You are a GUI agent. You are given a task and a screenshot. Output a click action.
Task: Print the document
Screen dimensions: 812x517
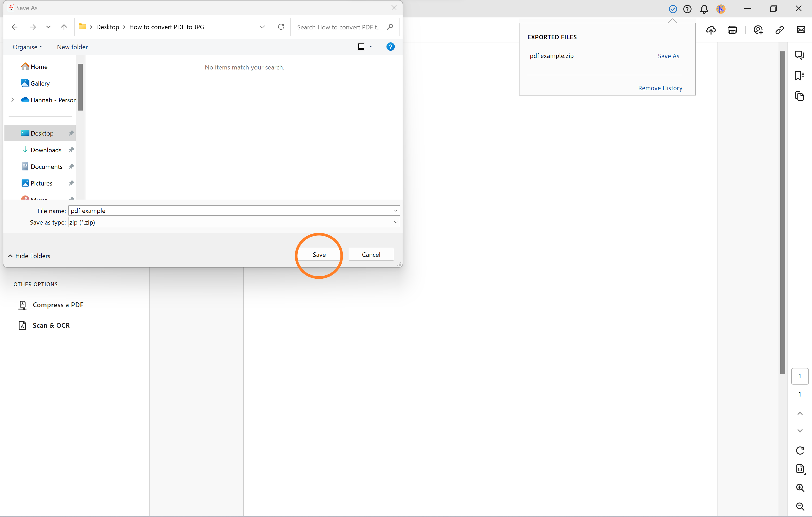click(x=732, y=30)
